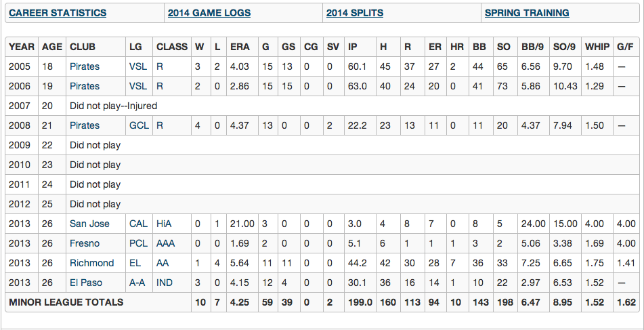
Task: Open the Richmond club link
Action: click(x=91, y=263)
